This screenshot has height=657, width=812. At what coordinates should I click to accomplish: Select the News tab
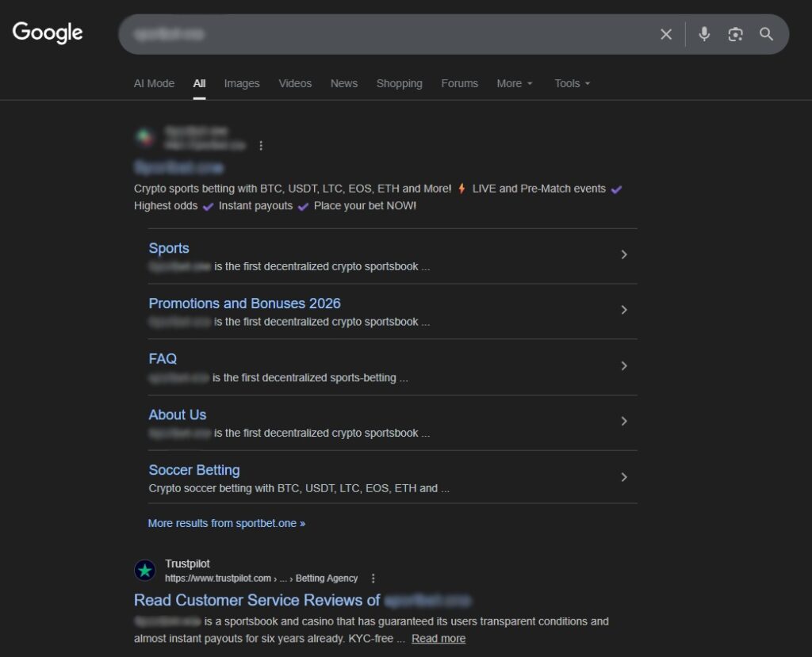click(x=344, y=83)
